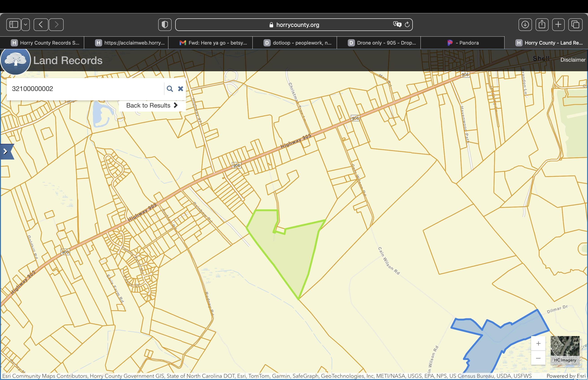The width and height of the screenshot is (588, 380).
Task: Open the privacy shield report
Action: click(165, 25)
